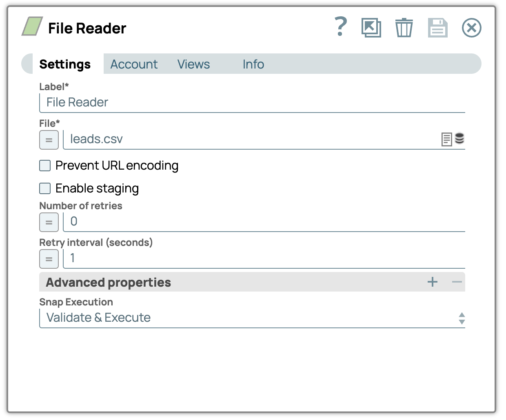506x420 pixels.
Task: Toggle expression button for File field
Action: point(49,140)
